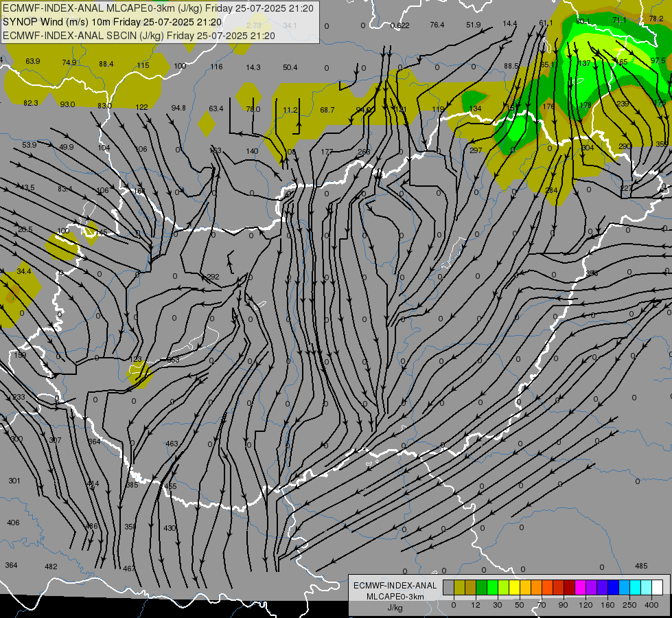This screenshot has height=618, width=672.
Task: Click map value 140
Action: (252, 151)
